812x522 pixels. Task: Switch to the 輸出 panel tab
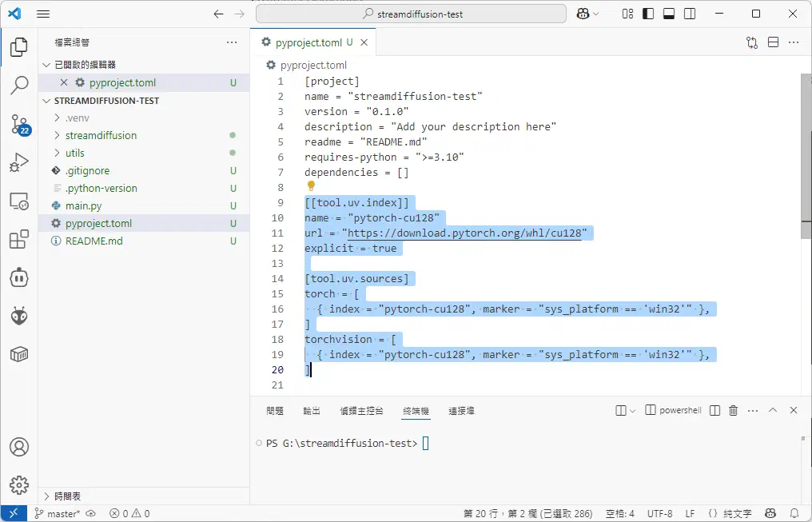(311, 411)
